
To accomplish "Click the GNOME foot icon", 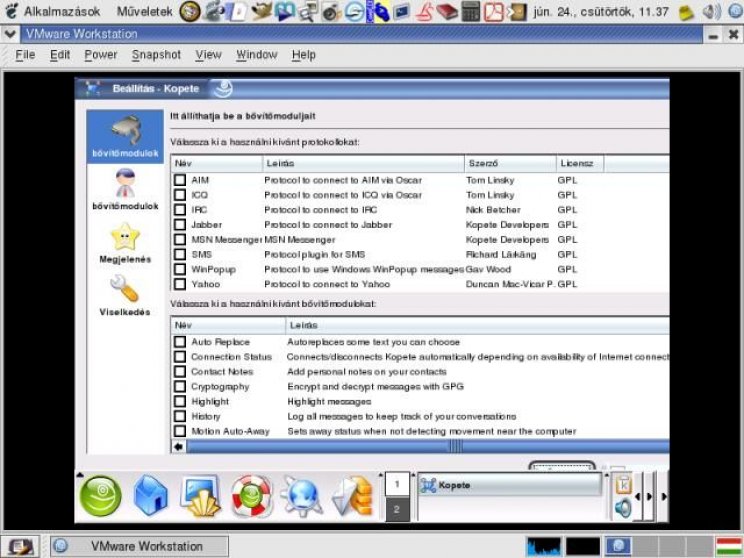I will [11, 11].
